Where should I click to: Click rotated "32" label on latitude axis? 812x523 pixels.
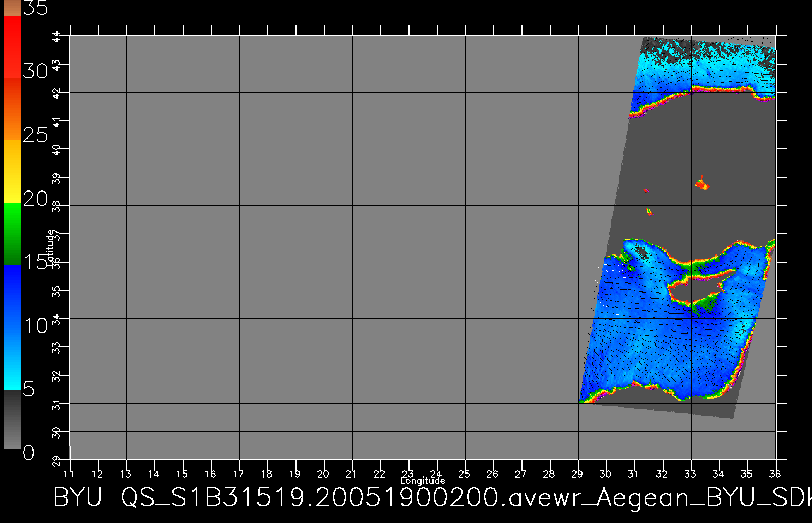pyautogui.click(x=57, y=376)
